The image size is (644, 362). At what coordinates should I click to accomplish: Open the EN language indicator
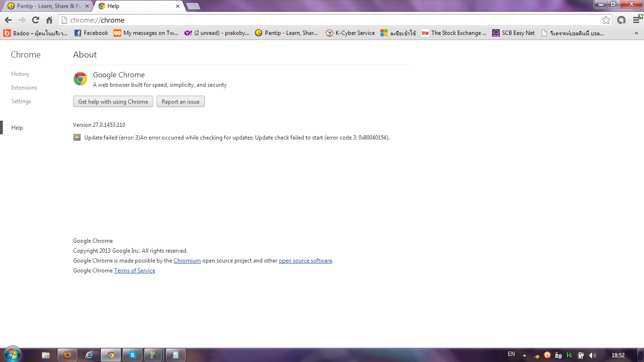(x=512, y=354)
